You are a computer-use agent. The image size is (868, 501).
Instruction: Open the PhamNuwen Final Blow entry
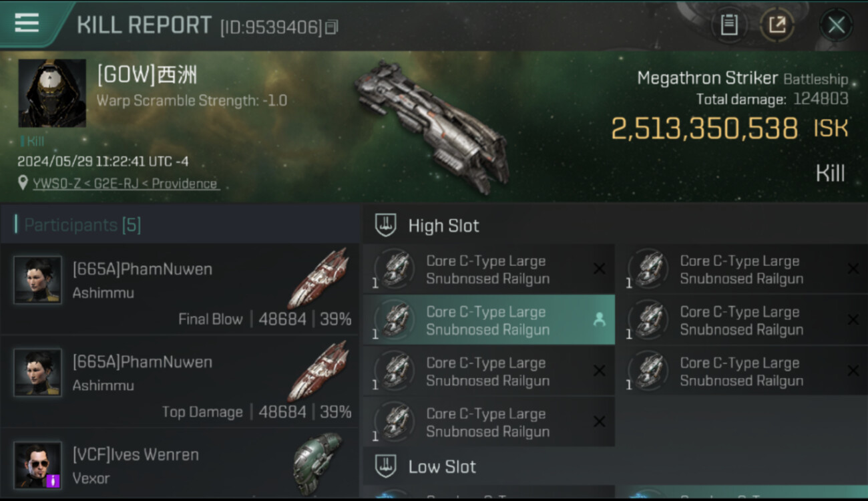tap(180, 289)
